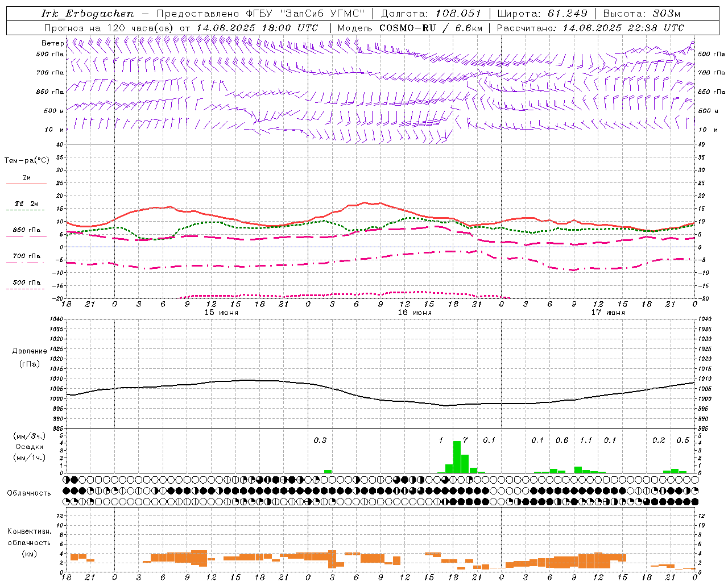The height and width of the screenshot is (582, 728).
Task: Click the Ветер wind panel label
Action: [x=52, y=43]
